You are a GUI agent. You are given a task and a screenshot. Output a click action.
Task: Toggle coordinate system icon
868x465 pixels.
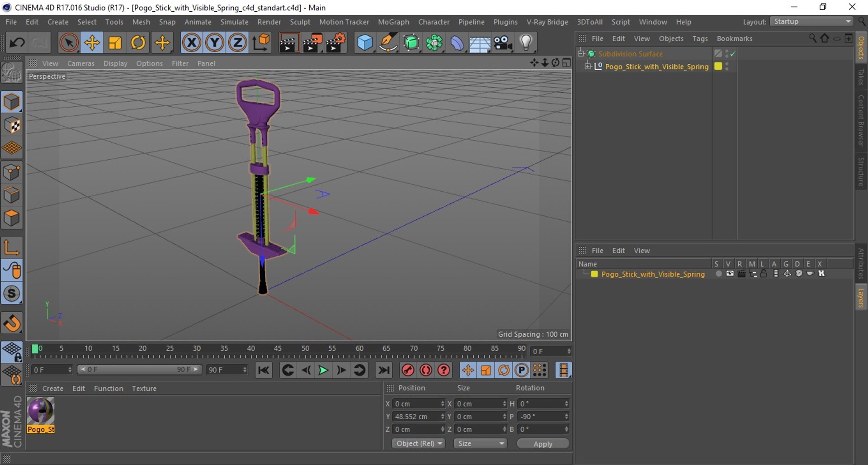(261, 43)
